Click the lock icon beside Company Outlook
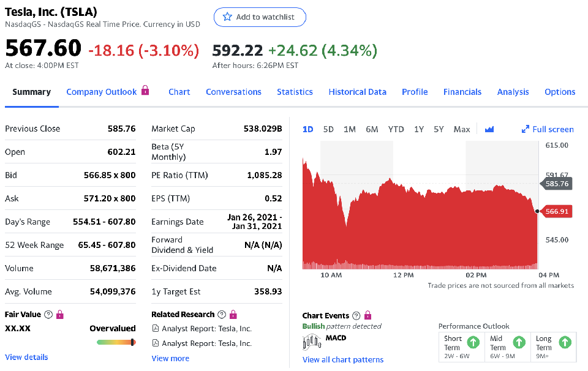 tap(145, 91)
